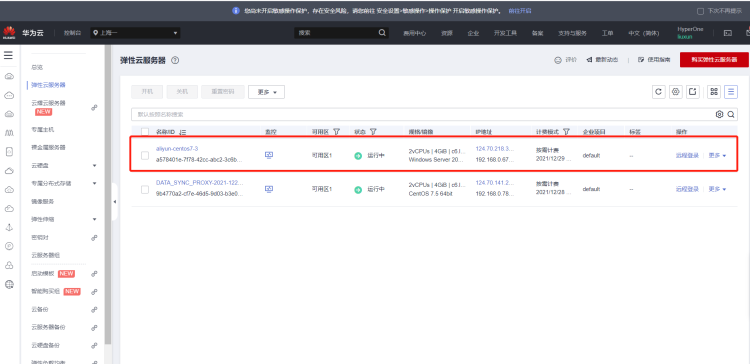
Task: Click the info icon in warning banner
Action: coord(236,11)
